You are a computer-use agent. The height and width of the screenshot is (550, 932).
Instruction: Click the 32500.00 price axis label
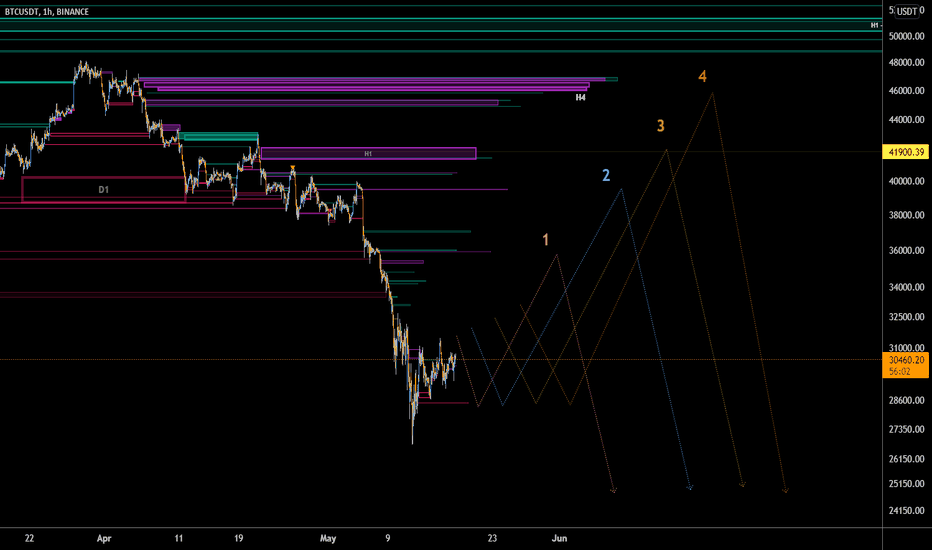[x=906, y=317]
